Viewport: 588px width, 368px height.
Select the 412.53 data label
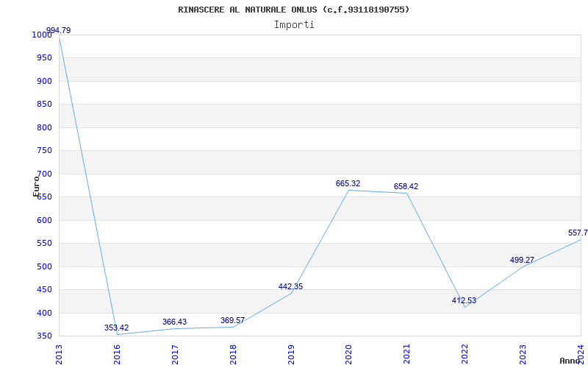464,300
